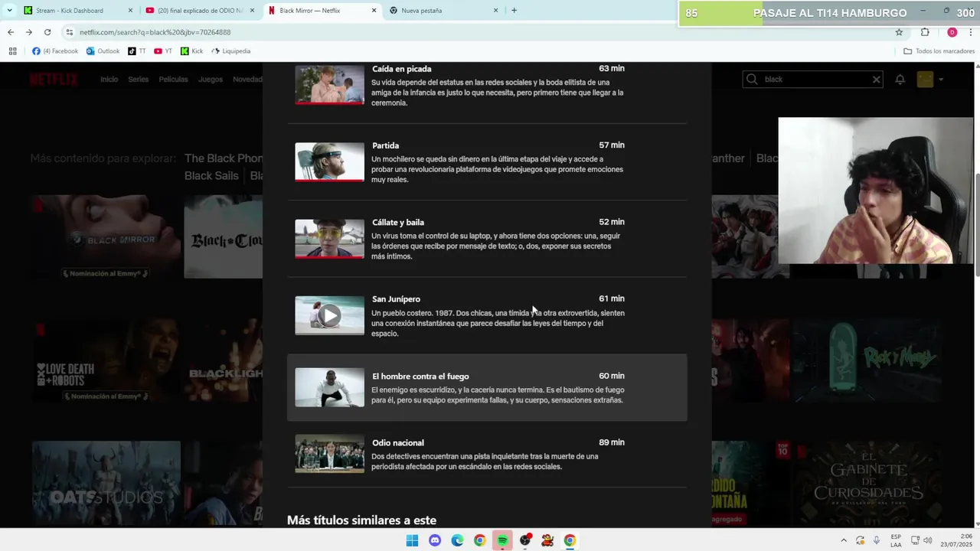980x551 pixels.
Task: Open the Love Death + Robots title card
Action: pos(106,360)
